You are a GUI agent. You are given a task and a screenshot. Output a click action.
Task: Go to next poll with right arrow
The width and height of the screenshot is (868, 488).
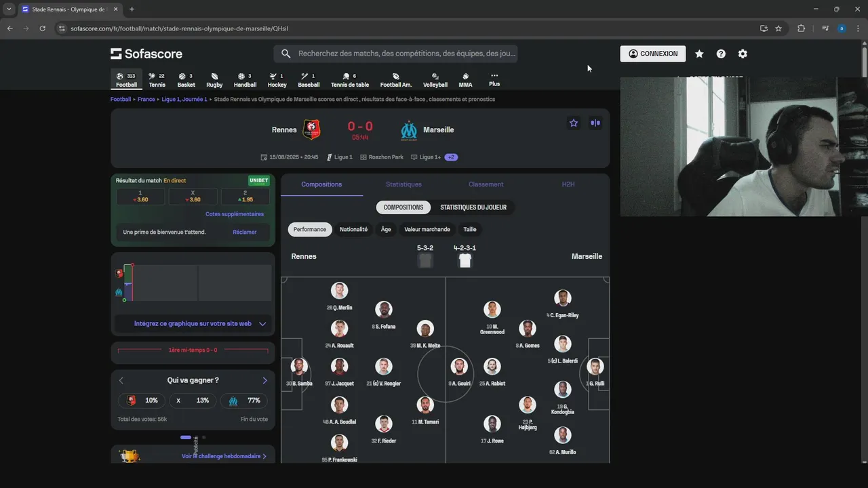pyautogui.click(x=264, y=380)
